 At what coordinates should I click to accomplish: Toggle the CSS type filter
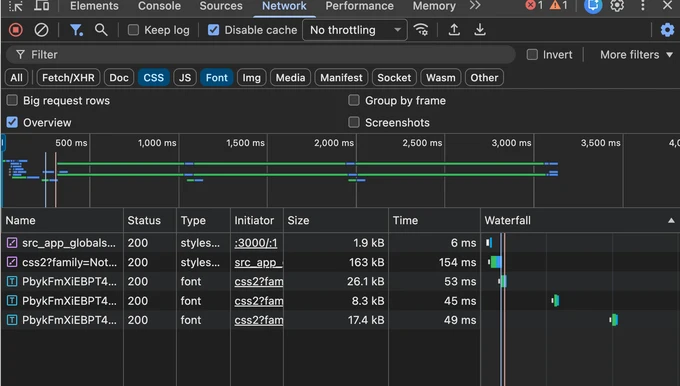coord(154,78)
